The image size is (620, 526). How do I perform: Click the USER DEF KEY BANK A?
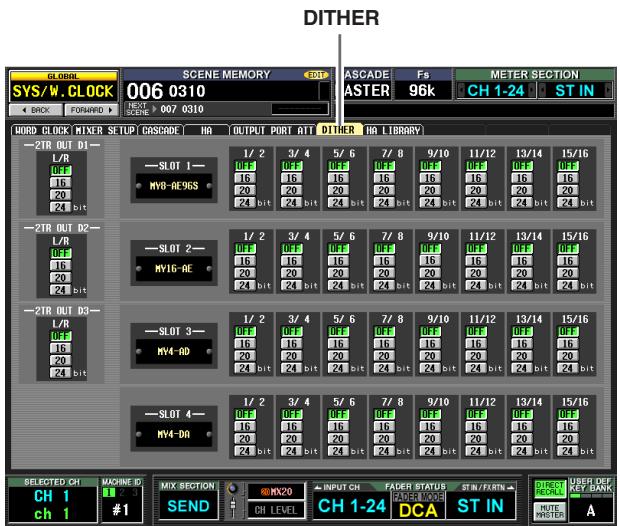point(591,511)
